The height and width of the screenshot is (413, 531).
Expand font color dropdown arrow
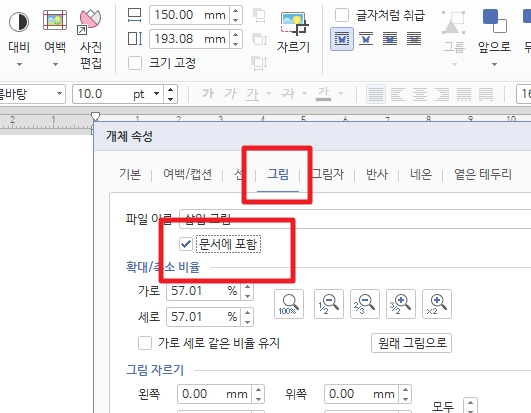click(340, 93)
